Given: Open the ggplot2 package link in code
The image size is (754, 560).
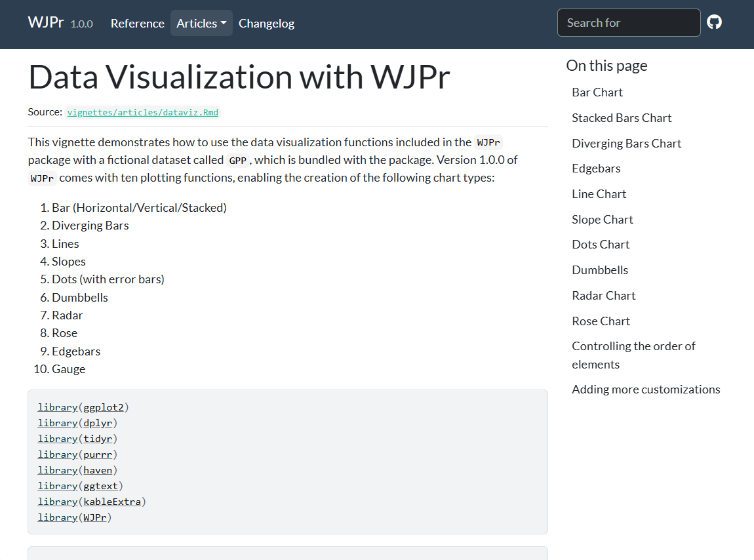Looking at the screenshot, I should (x=104, y=407).
